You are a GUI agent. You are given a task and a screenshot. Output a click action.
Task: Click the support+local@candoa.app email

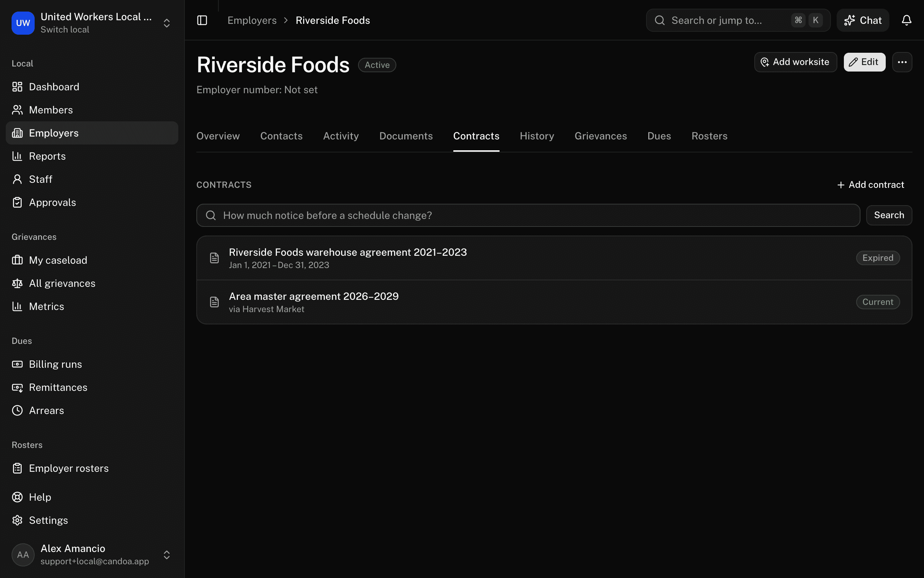95,561
